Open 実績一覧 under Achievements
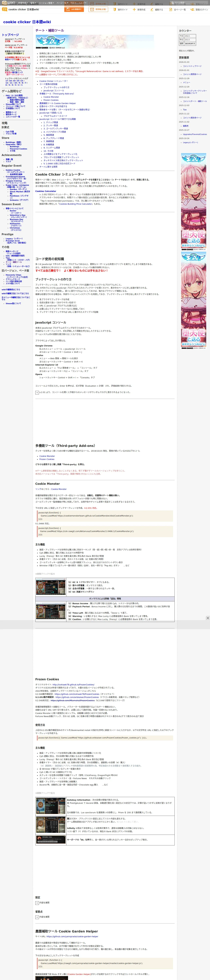 [9, 159]
